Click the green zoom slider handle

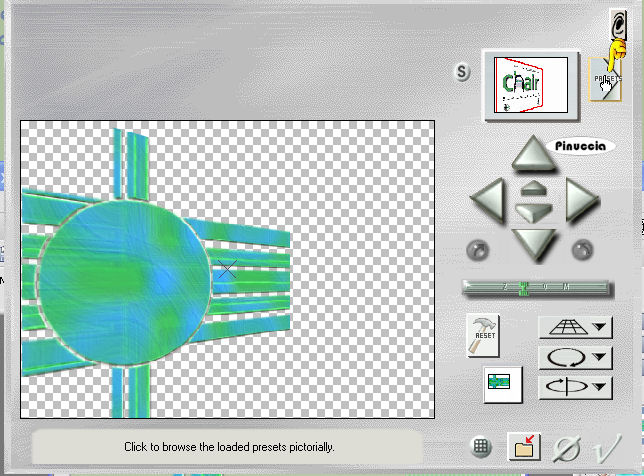(x=523, y=289)
